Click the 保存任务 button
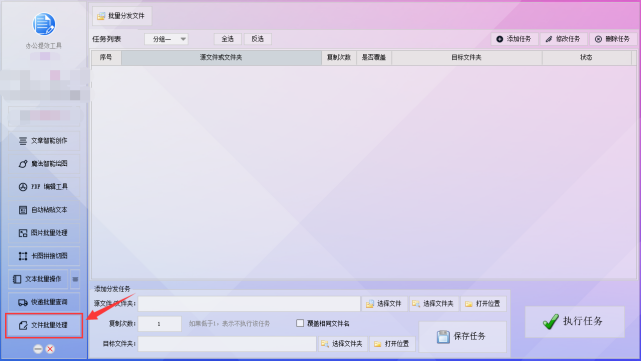 pos(462,336)
